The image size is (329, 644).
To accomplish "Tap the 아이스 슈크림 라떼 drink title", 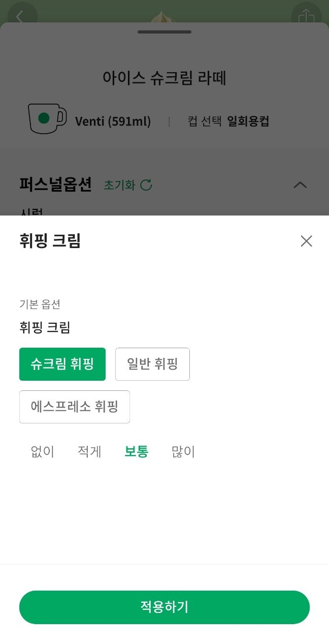I will (x=164, y=78).
